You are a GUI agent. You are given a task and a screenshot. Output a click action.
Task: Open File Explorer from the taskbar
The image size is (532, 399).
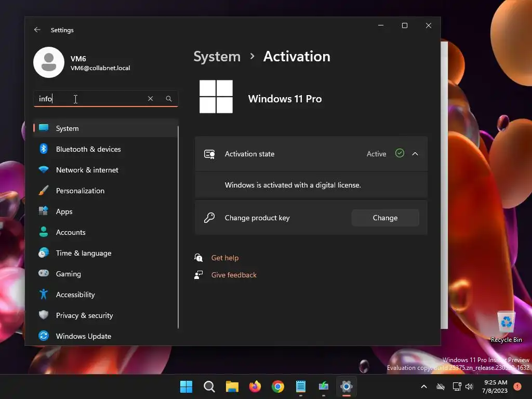pos(232,387)
